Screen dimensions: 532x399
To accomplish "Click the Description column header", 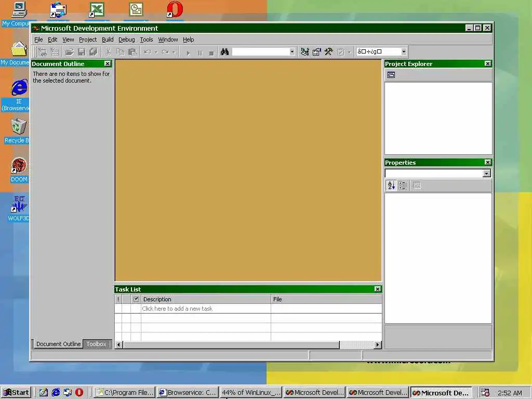I will [x=206, y=299].
